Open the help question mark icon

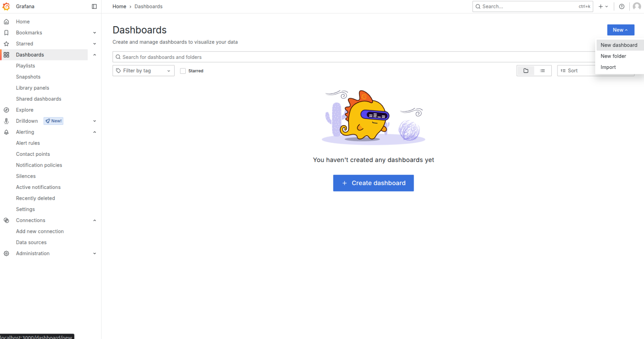(622, 7)
